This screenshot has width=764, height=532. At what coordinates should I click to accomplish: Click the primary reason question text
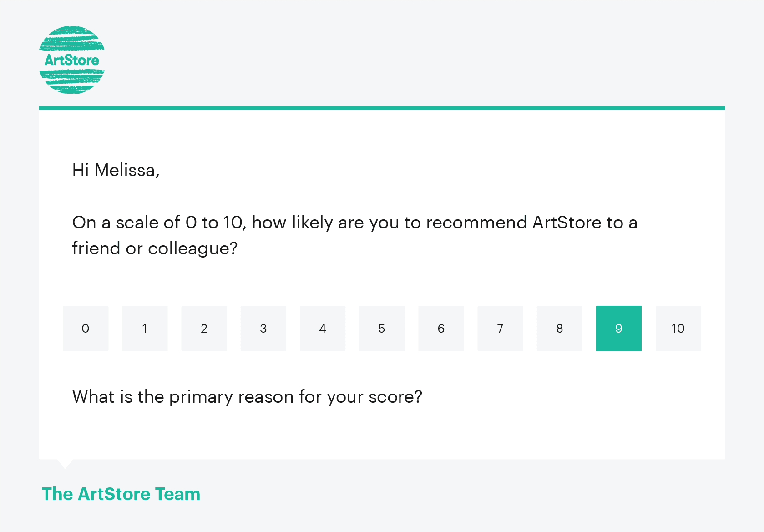pyautogui.click(x=247, y=396)
